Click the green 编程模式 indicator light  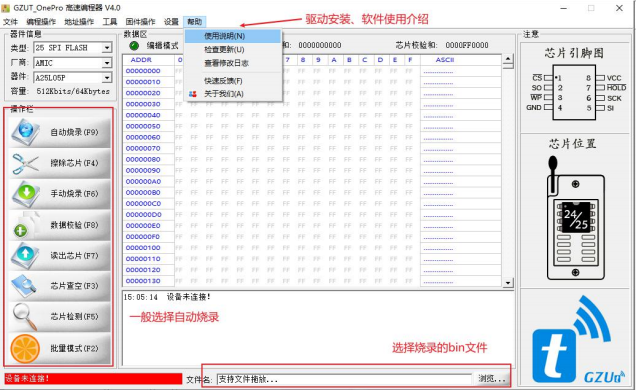pos(134,45)
